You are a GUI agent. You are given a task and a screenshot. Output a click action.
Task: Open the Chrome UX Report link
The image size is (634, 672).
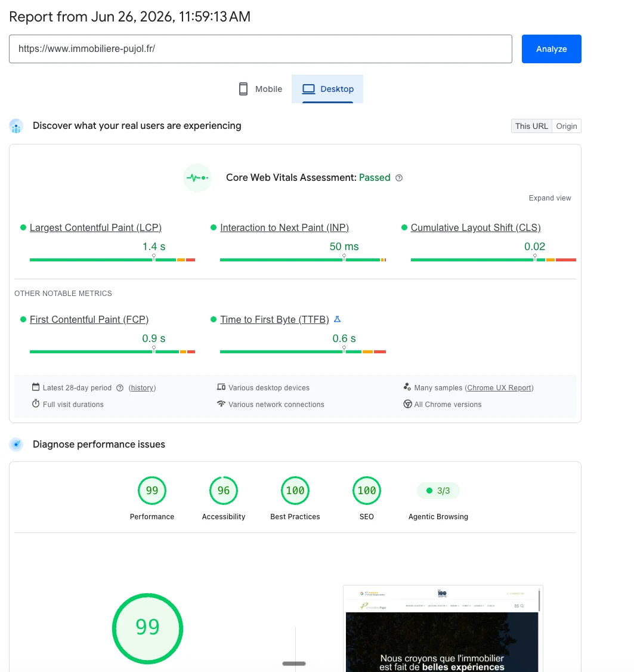pyautogui.click(x=499, y=388)
